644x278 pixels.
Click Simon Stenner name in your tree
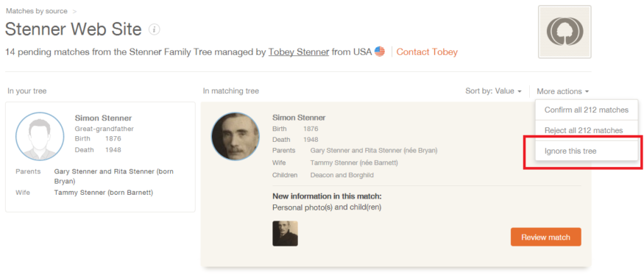(103, 118)
